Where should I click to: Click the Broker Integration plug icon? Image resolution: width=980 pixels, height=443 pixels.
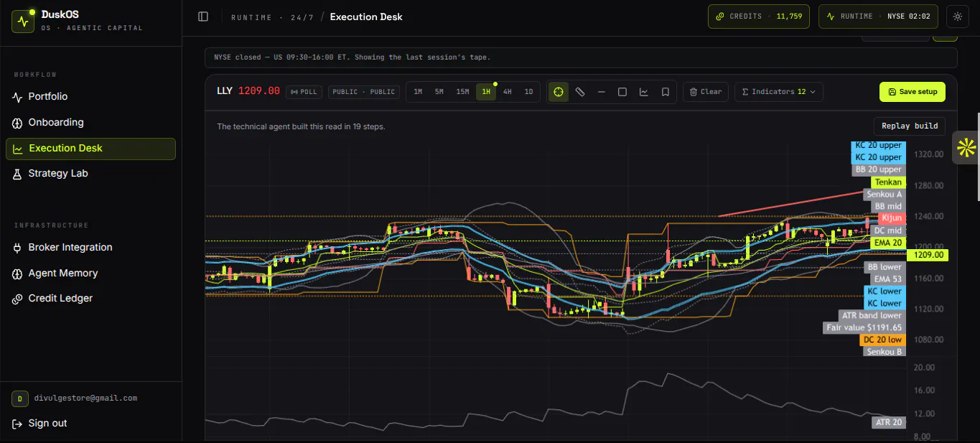coord(18,248)
